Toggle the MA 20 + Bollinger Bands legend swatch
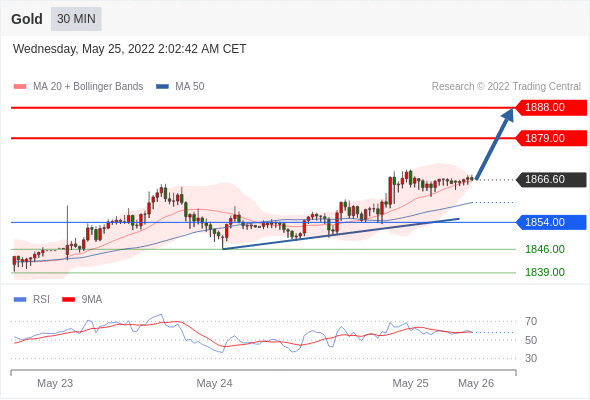The image size is (590, 400). point(20,87)
